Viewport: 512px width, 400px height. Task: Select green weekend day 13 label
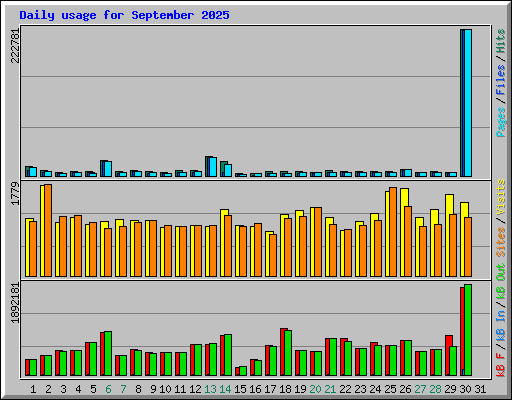coord(210,389)
